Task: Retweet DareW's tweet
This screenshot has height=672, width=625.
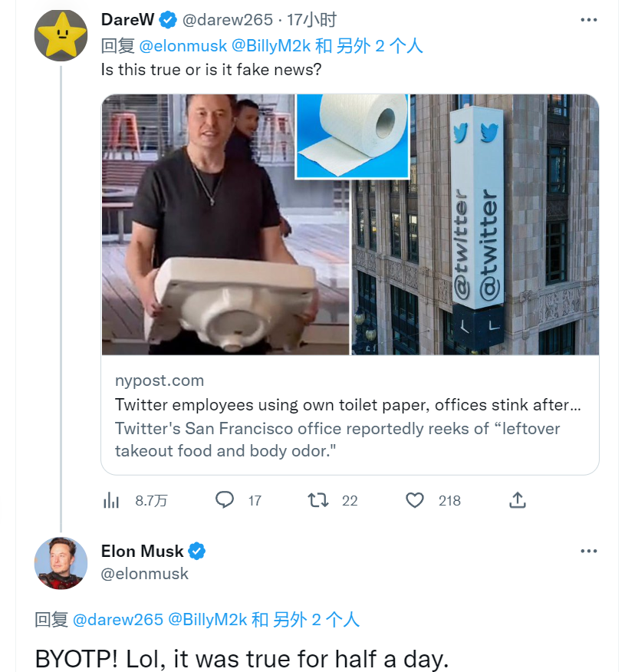Action: pyautogui.click(x=318, y=500)
